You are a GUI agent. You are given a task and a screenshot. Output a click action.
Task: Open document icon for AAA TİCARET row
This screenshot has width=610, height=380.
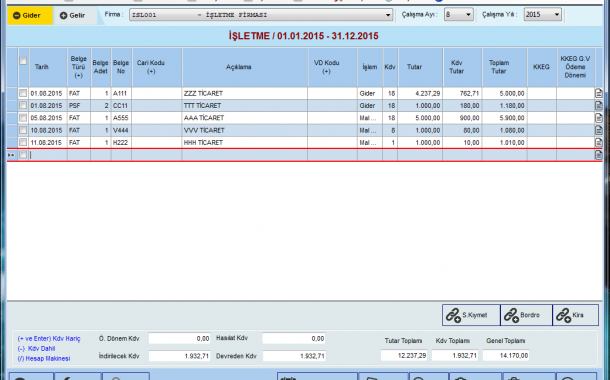[598, 118]
